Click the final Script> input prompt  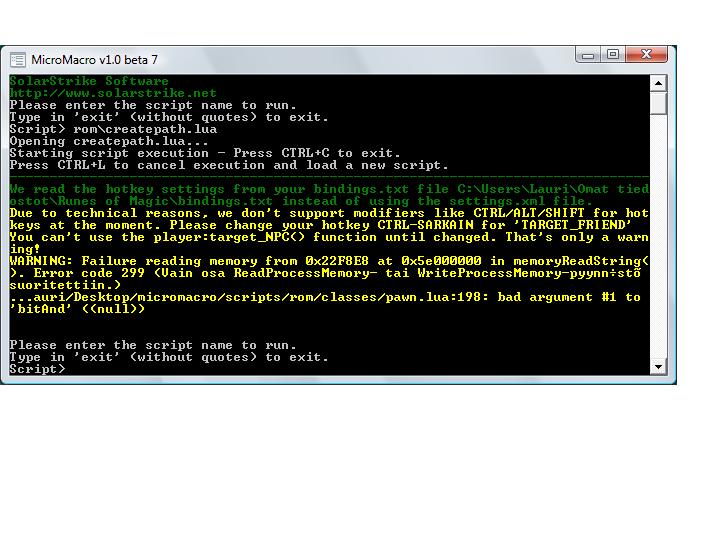pos(38,369)
